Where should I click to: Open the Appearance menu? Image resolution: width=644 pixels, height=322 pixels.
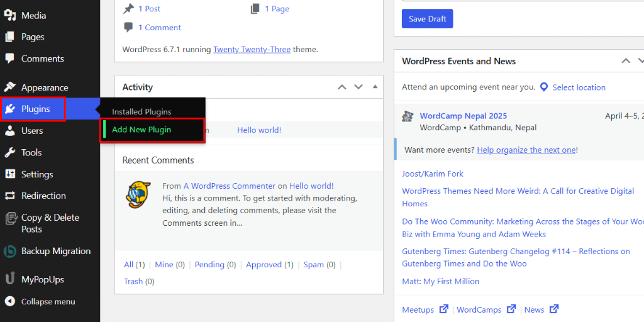(x=45, y=88)
